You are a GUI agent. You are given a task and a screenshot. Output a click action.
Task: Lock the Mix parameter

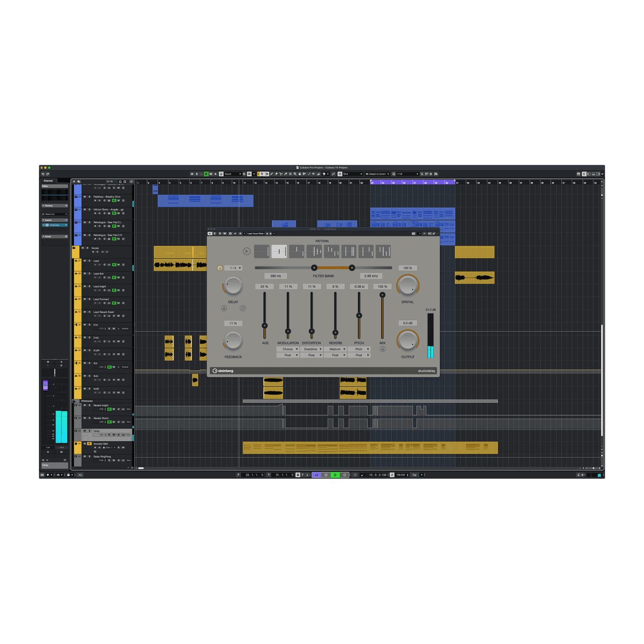382,349
